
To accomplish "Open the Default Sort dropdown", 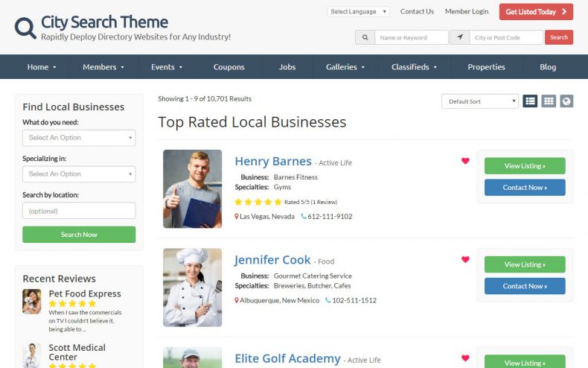I will pyautogui.click(x=480, y=101).
